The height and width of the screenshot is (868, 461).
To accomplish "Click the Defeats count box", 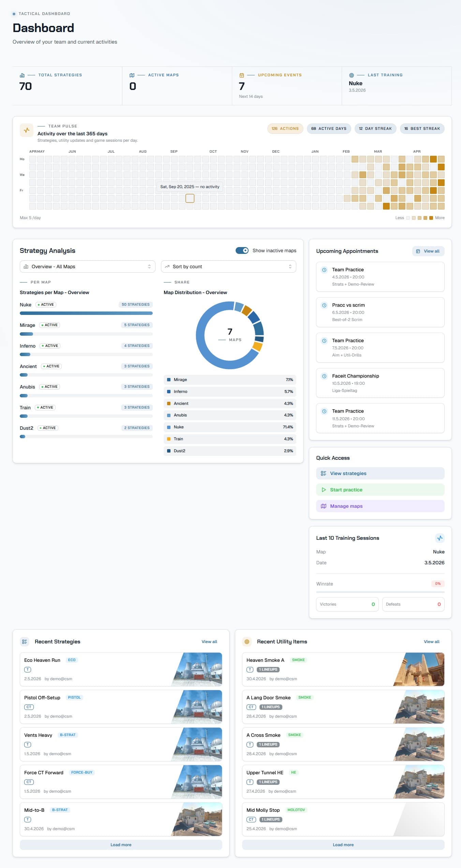I will (413, 604).
